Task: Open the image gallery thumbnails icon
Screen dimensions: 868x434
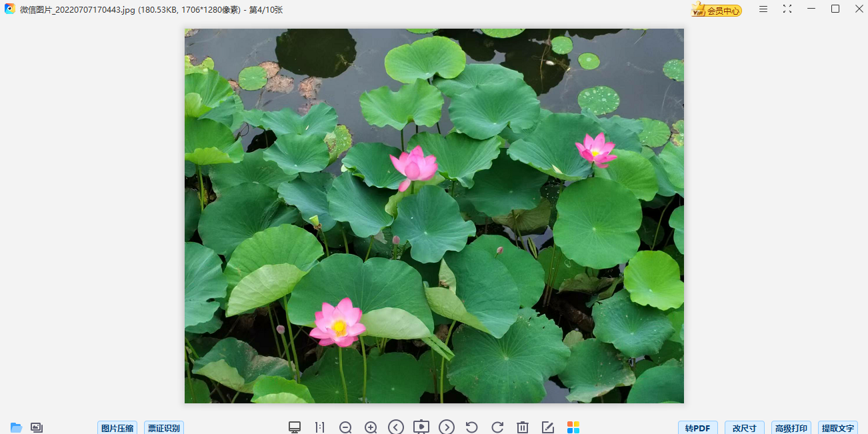Action: (37, 427)
